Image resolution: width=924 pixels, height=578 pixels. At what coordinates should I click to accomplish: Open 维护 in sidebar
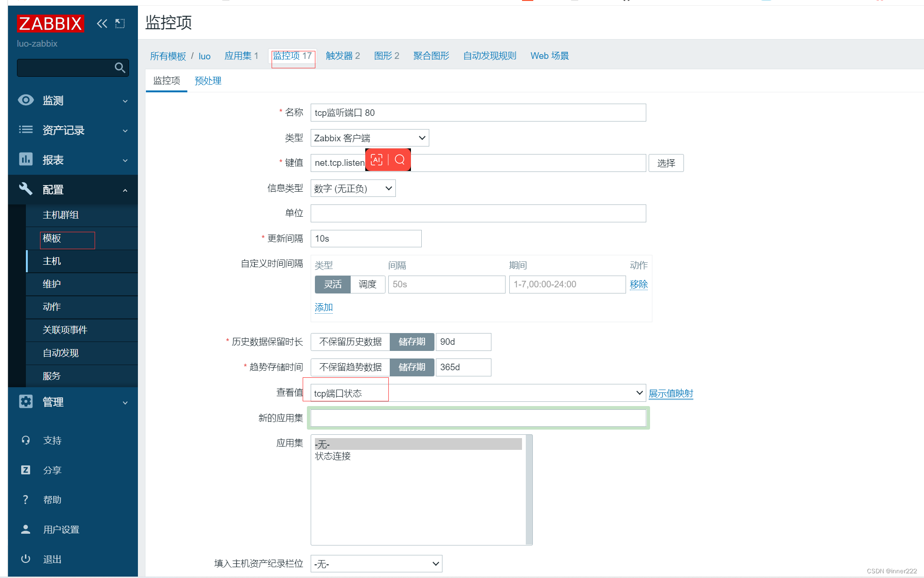(x=52, y=285)
